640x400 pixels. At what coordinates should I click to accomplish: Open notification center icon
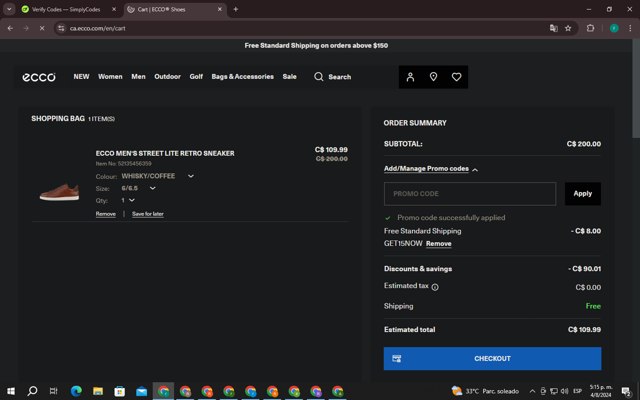627,391
